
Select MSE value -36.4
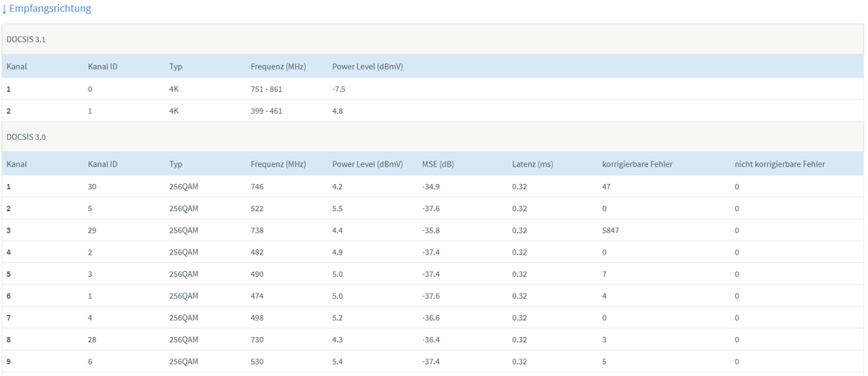click(431, 340)
